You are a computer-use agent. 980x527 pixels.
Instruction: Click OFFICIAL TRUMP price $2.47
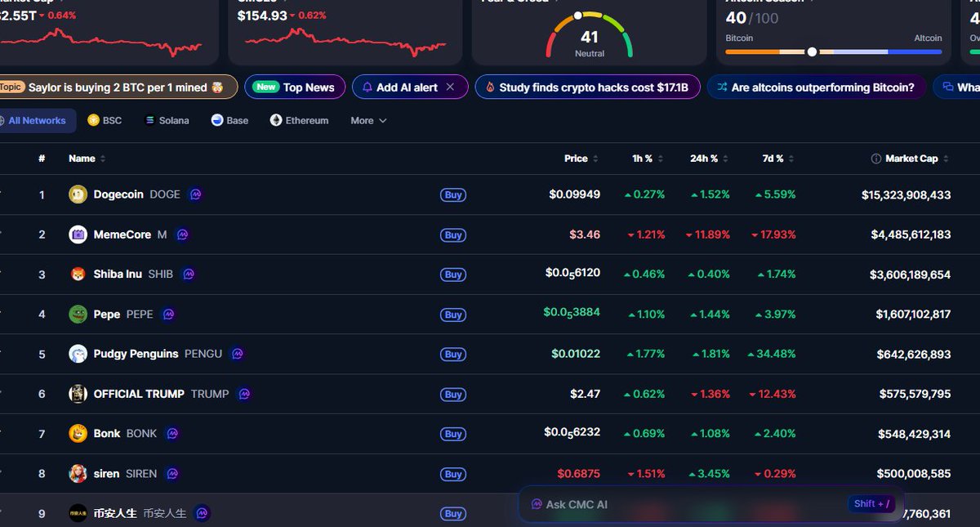585,394
